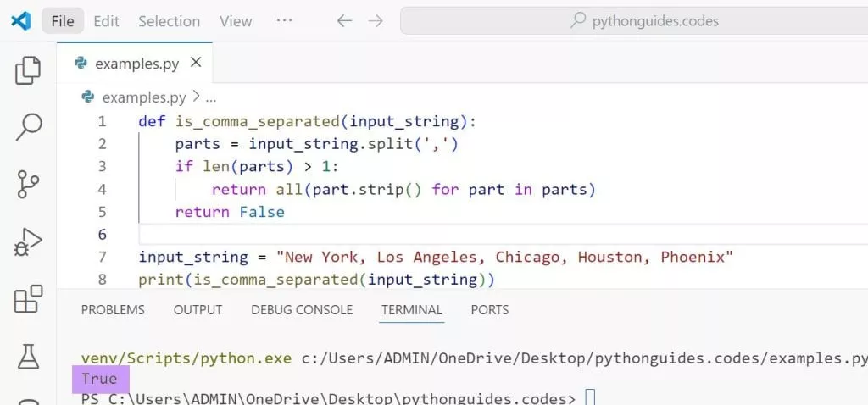Close the examples.py editor tab

tap(196, 63)
